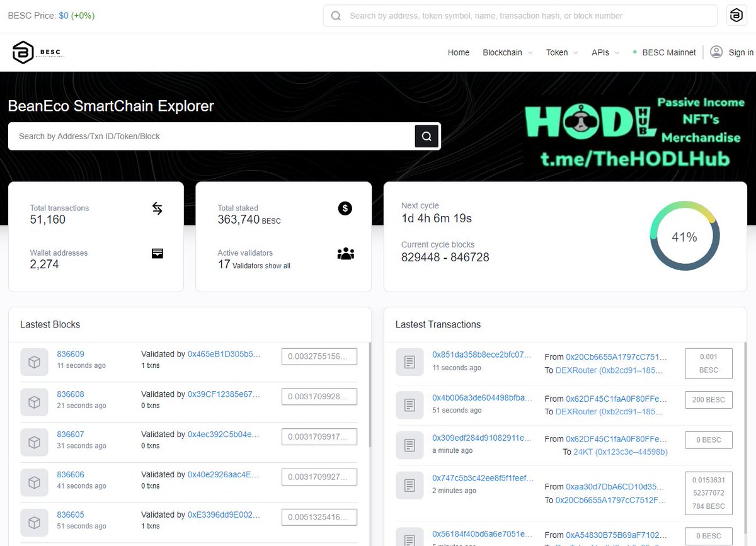Click the Sign in link

tap(741, 52)
